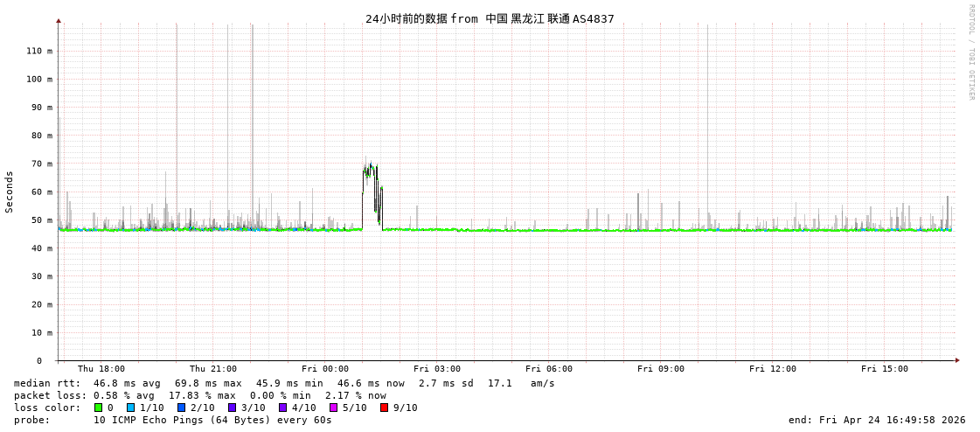Click the Fri 00:00 time marker

tap(325, 369)
